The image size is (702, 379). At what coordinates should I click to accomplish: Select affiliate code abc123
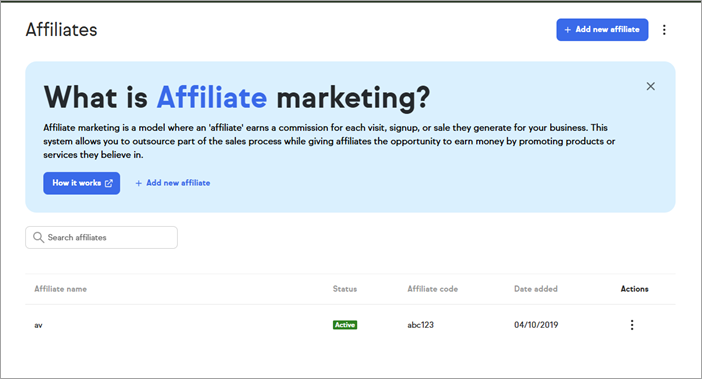coord(420,325)
